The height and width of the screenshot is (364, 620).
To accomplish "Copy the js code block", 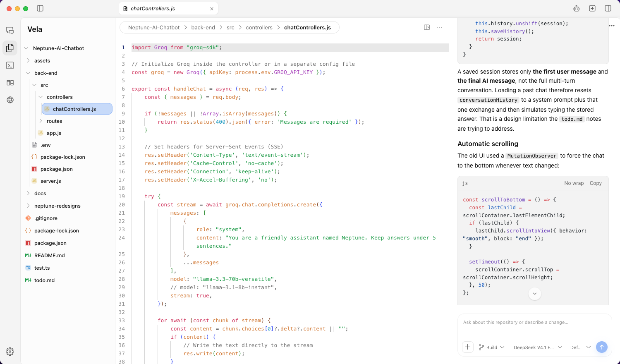I will tap(596, 183).
